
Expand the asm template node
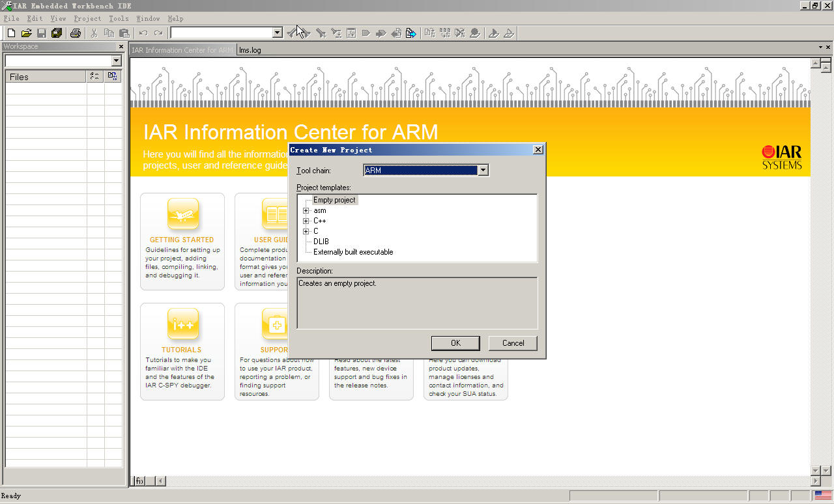[306, 210]
